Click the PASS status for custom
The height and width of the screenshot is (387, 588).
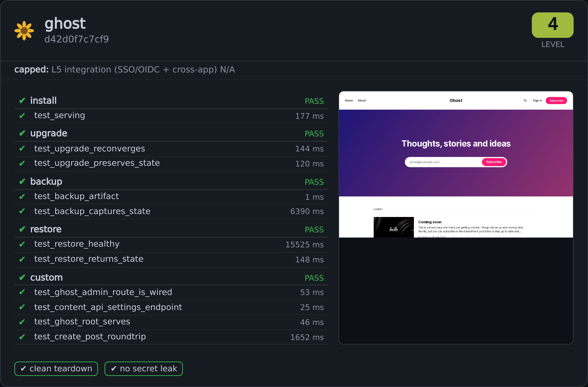314,278
